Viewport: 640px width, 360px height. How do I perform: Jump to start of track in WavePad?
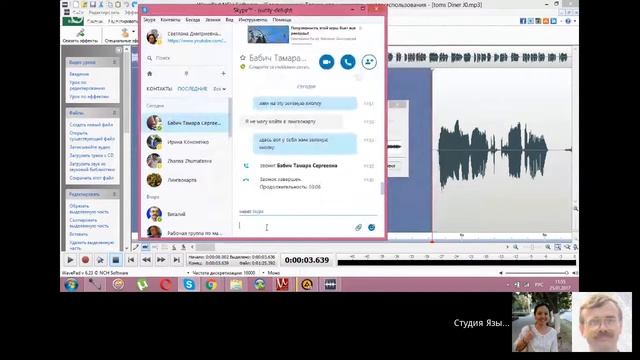pos(131,260)
